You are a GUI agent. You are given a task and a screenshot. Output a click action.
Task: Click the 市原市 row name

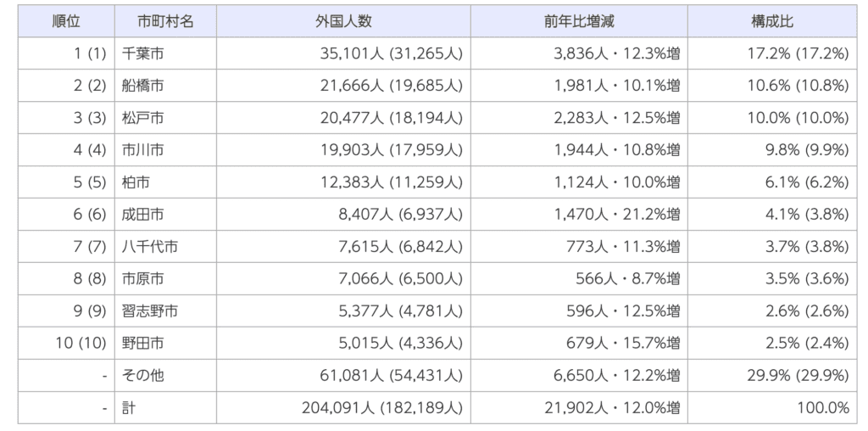pos(143,279)
